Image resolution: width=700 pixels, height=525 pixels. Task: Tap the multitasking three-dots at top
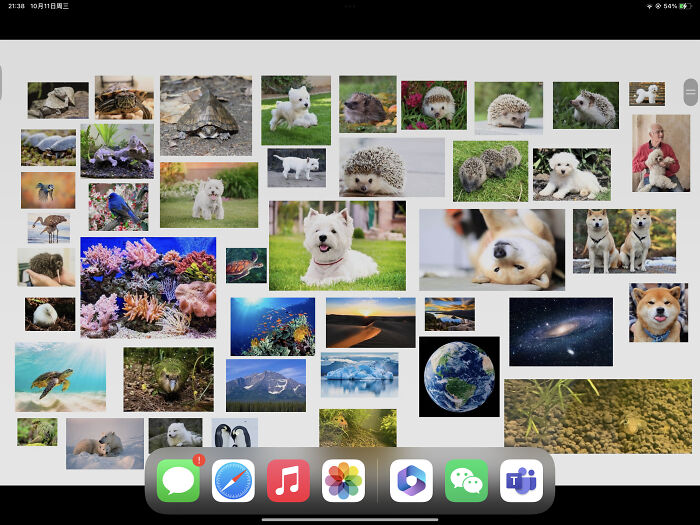pos(350,6)
